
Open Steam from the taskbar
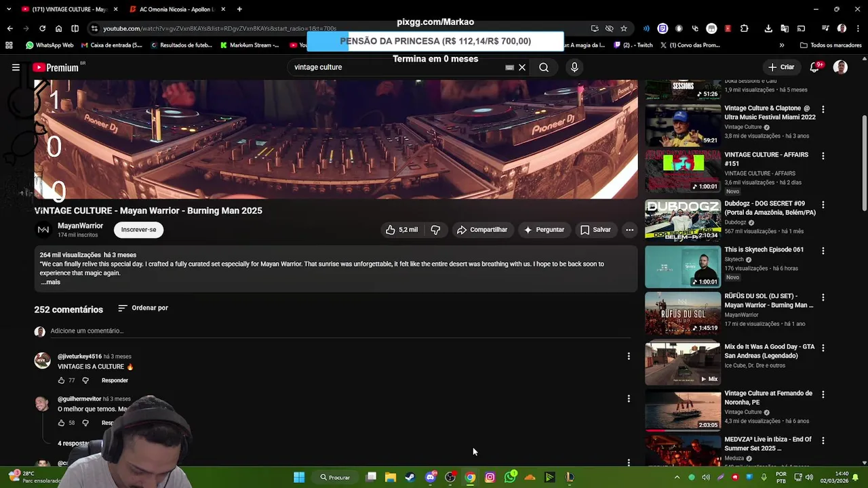point(410,477)
